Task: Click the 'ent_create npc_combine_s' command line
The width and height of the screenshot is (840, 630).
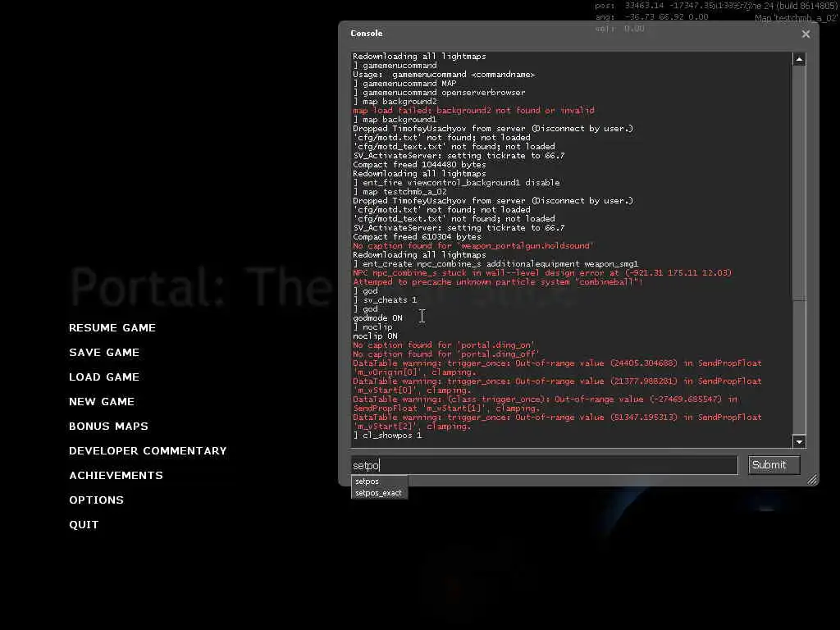Action: [x=495, y=264]
